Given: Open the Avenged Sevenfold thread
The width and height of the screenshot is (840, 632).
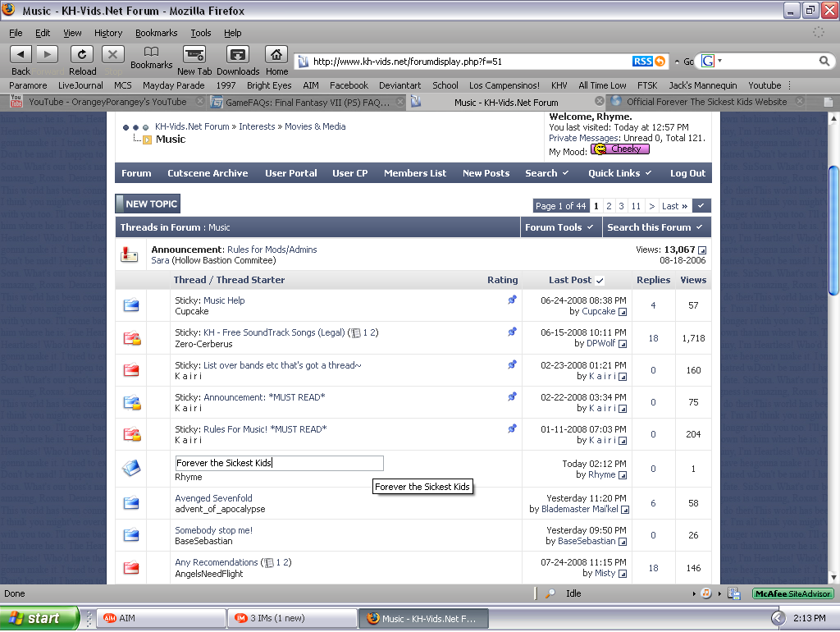Looking at the screenshot, I should coord(214,498).
